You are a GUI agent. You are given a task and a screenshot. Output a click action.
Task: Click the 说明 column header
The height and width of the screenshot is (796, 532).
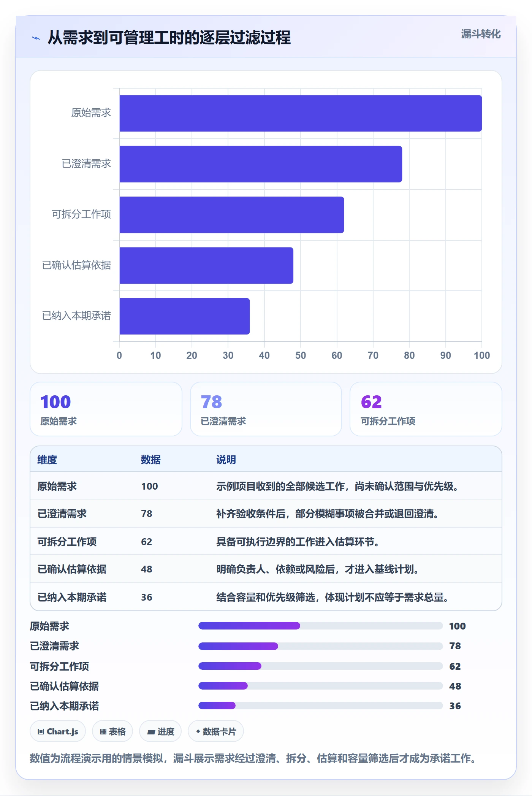(226, 460)
